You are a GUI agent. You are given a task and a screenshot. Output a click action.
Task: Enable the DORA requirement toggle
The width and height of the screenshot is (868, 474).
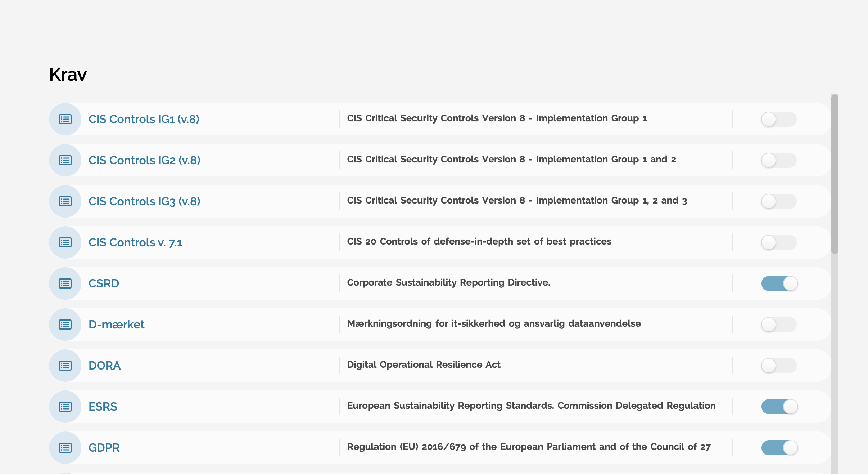point(779,366)
